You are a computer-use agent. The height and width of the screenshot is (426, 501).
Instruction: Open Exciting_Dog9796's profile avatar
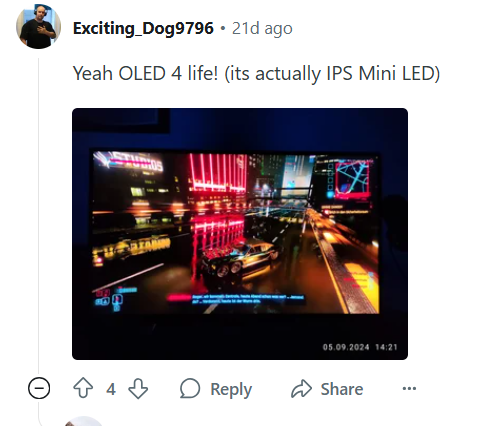(38, 27)
